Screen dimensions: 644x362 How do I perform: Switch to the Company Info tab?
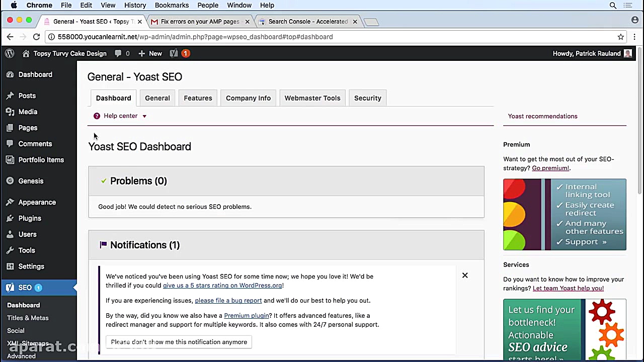coord(248,98)
